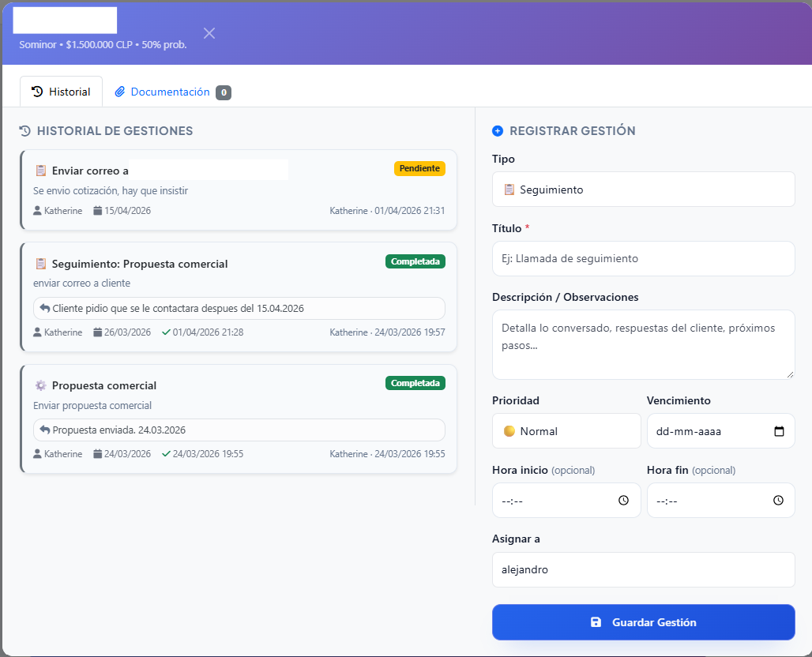This screenshot has height=657, width=812.
Task: Click the Vencimiento date field
Action: (x=721, y=430)
